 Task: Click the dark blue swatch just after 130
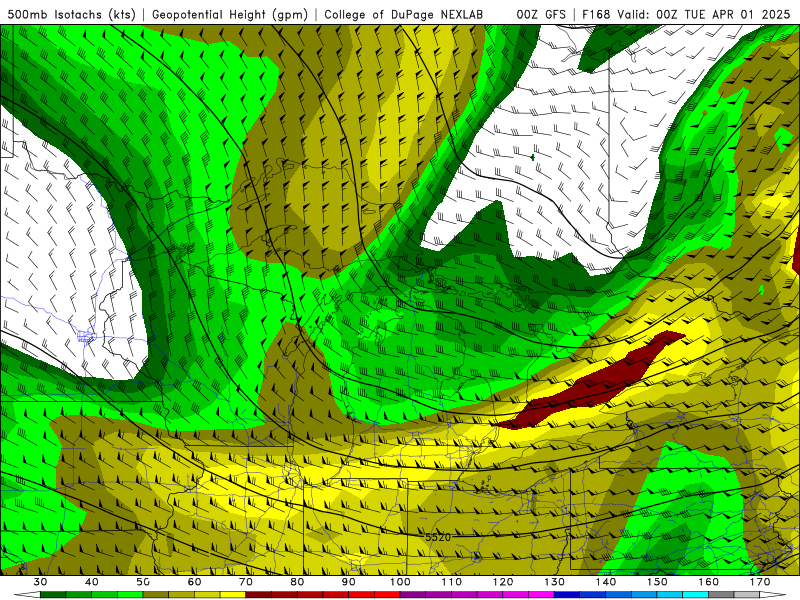[567, 595]
